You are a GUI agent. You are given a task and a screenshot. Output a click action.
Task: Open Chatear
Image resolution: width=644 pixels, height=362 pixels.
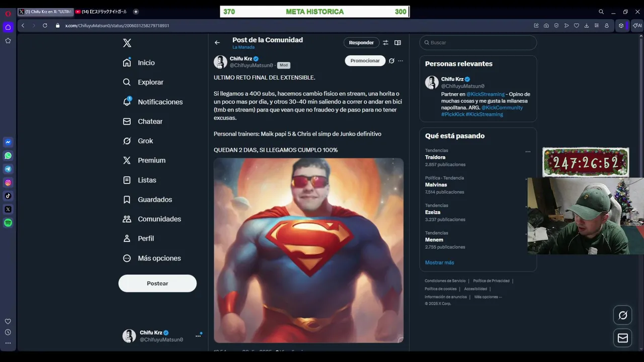pos(143,122)
